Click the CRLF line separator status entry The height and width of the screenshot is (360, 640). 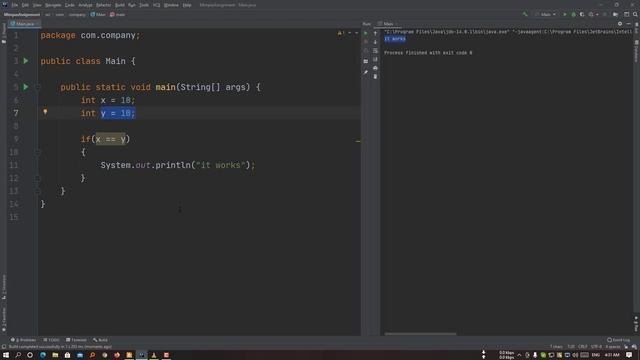click(582, 347)
